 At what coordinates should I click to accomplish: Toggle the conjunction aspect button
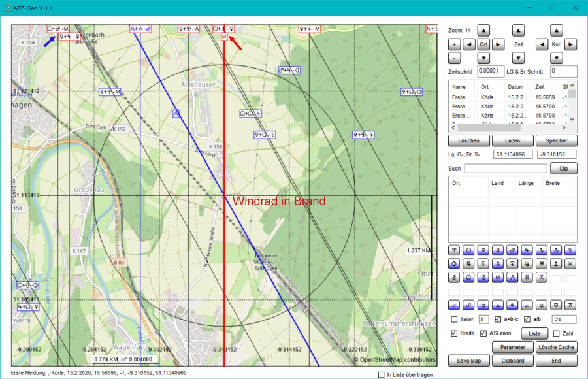coord(454,305)
